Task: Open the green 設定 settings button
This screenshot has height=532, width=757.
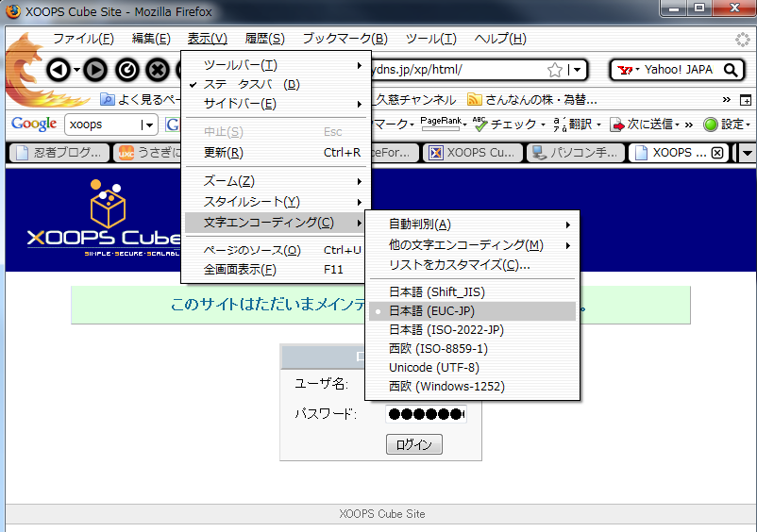Action: pos(727,125)
